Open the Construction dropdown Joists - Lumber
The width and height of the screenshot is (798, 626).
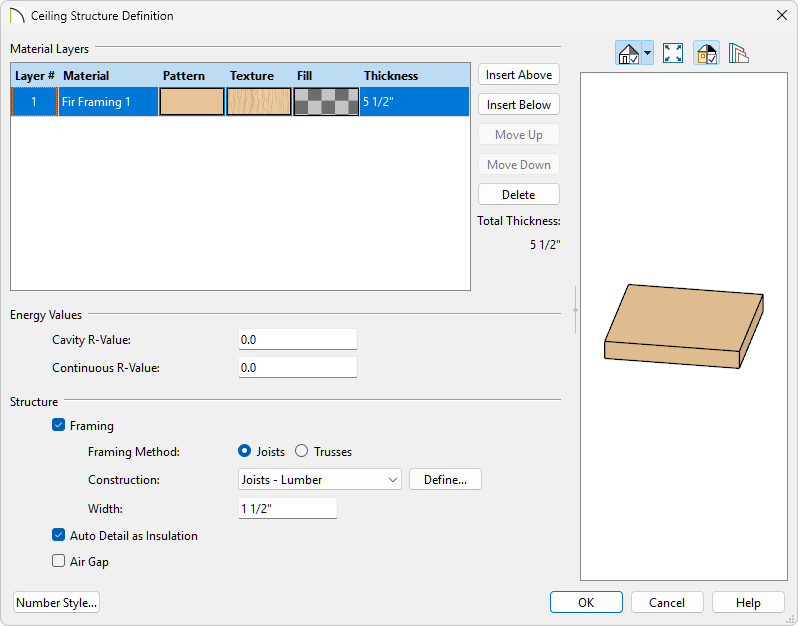320,479
